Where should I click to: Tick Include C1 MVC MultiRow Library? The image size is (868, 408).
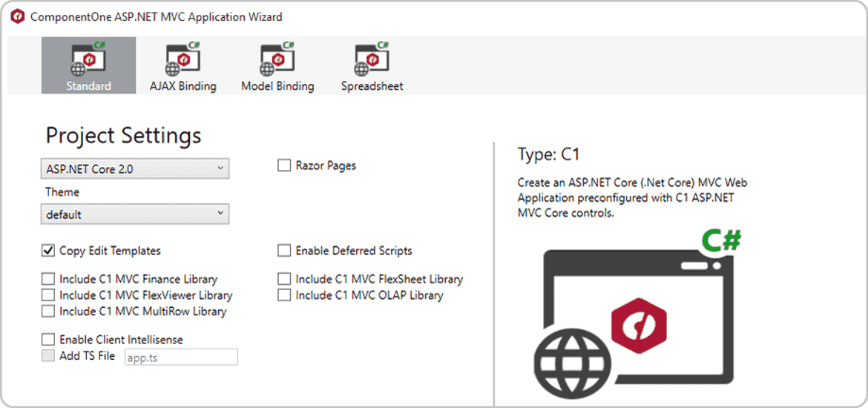[x=48, y=312]
